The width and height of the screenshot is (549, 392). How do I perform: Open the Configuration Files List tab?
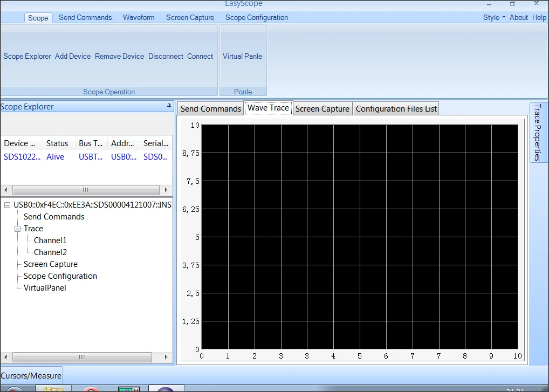pyautogui.click(x=396, y=108)
